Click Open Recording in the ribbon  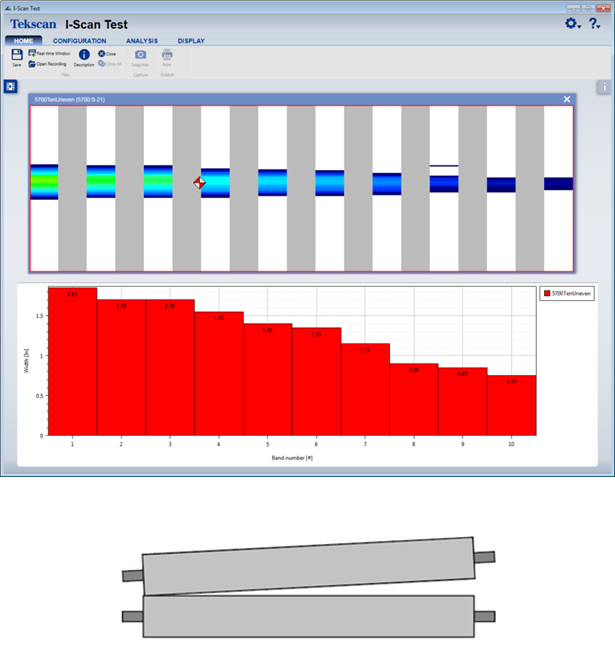(47, 64)
